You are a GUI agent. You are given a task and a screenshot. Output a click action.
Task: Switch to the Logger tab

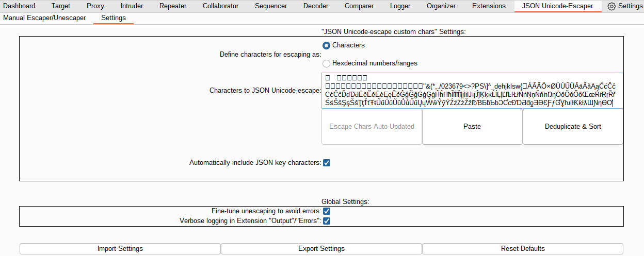click(x=400, y=6)
